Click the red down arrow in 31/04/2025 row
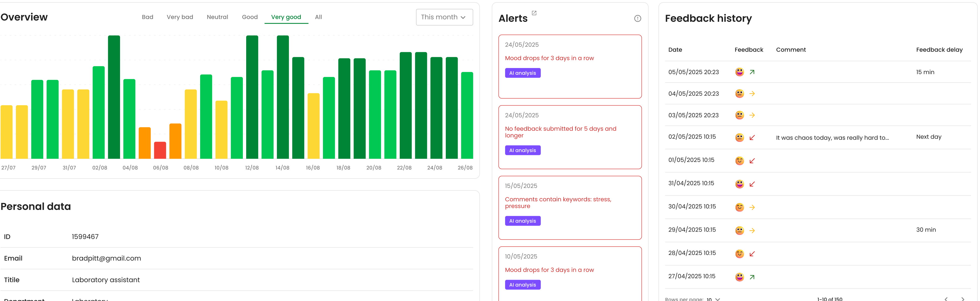This screenshot has height=301, width=980. click(752, 184)
